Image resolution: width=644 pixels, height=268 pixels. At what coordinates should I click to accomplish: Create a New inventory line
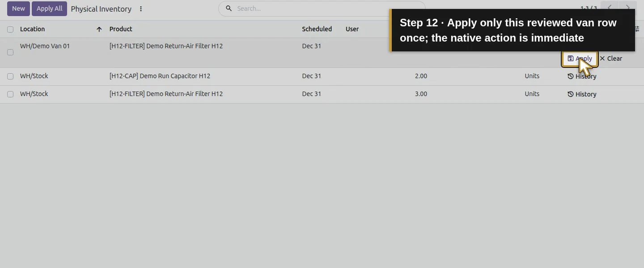click(x=18, y=8)
